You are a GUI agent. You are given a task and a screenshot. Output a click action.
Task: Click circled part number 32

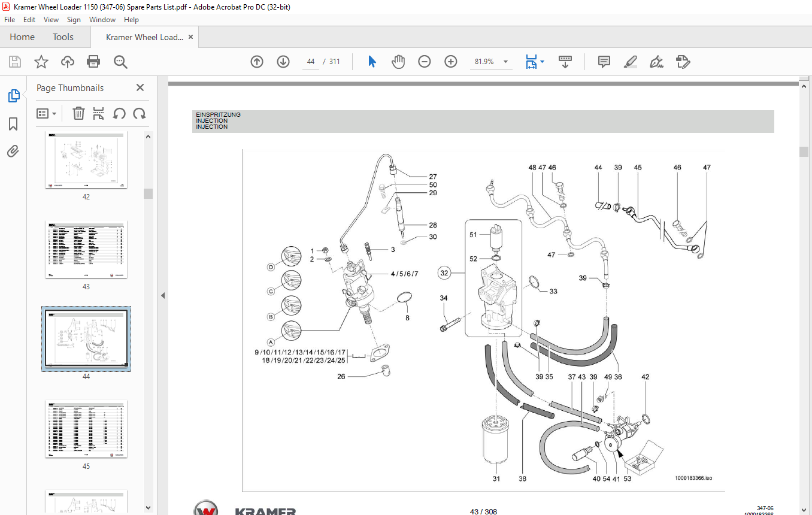[x=444, y=273]
